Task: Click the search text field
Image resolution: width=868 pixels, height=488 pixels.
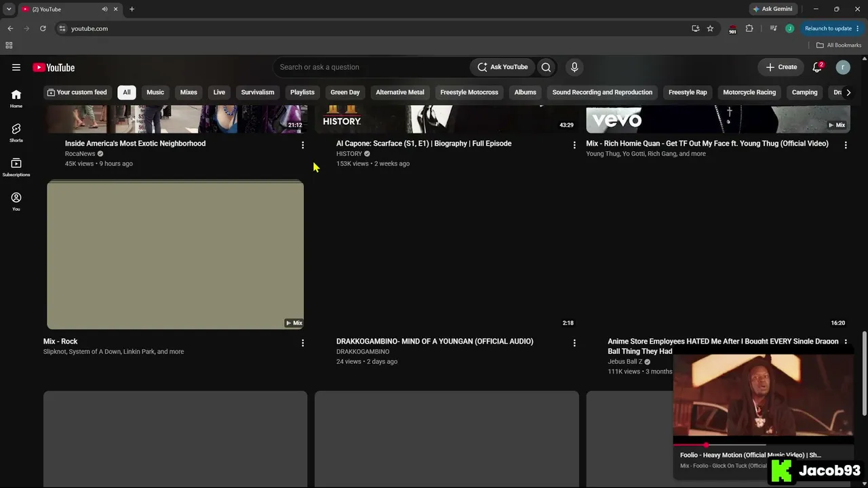Action: point(371,67)
